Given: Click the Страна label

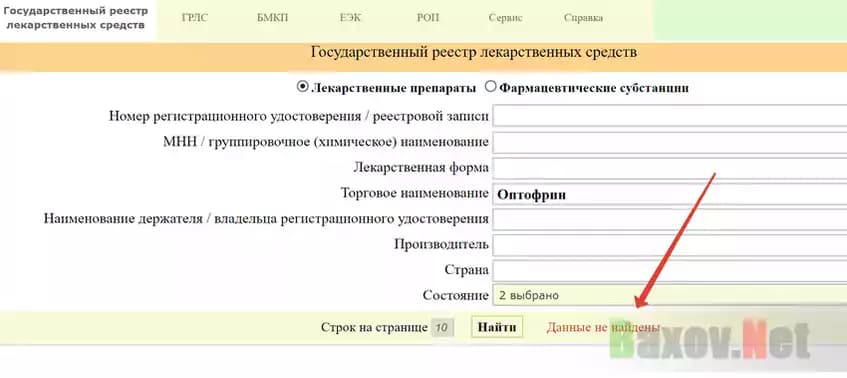Looking at the screenshot, I should [467, 269].
